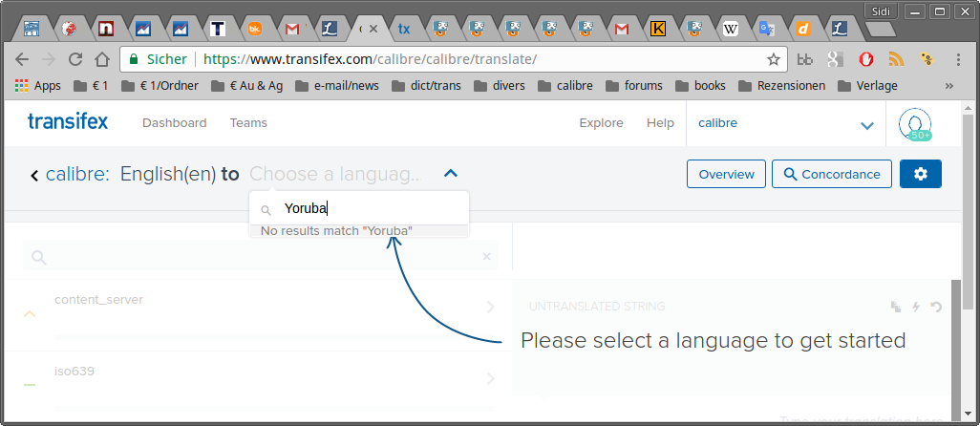The width and height of the screenshot is (980, 426).
Task: Switch to the black 'T' tab
Action: [x=218, y=29]
